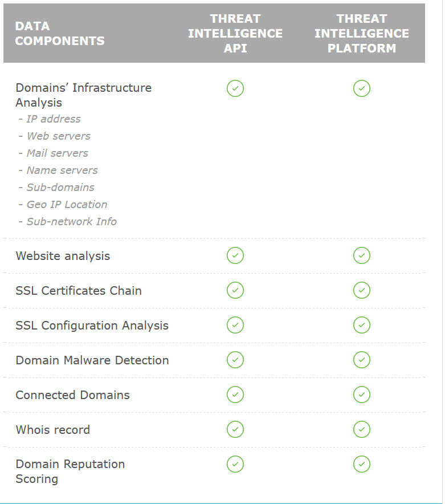
Task: Click Platform checkmark for Whois record
Action: tap(362, 429)
